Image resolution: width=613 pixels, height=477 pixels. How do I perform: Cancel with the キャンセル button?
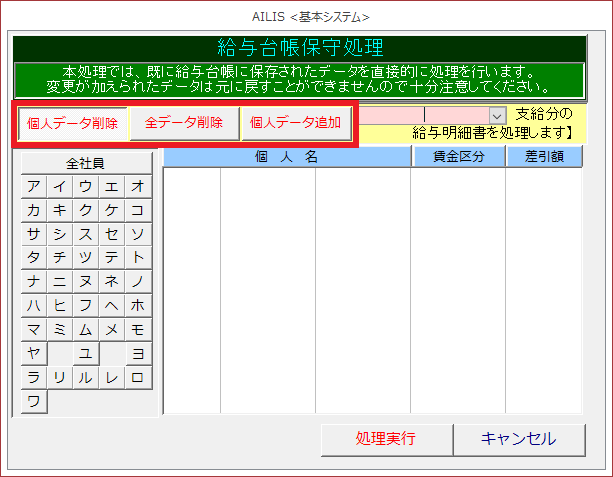click(x=518, y=439)
